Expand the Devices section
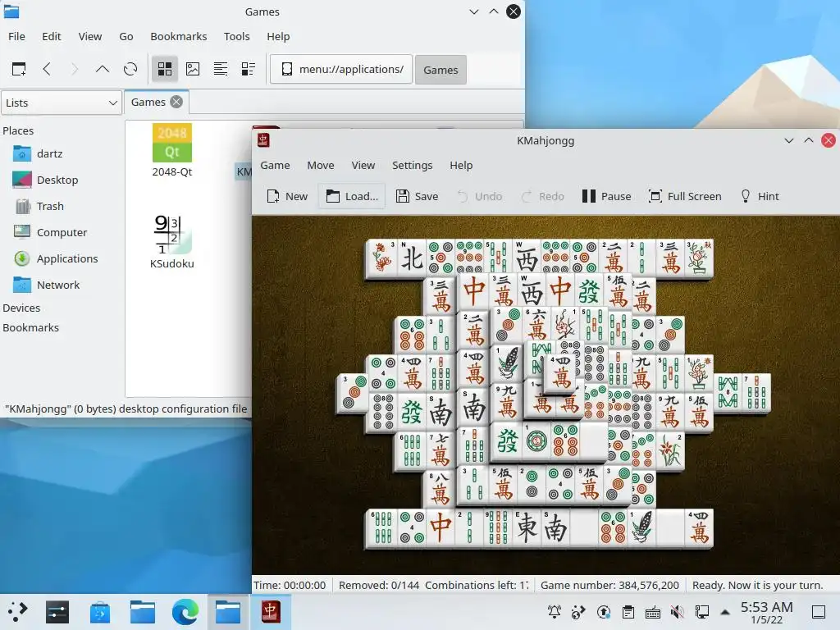The width and height of the screenshot is (840, 630). (x=21, y=308)
